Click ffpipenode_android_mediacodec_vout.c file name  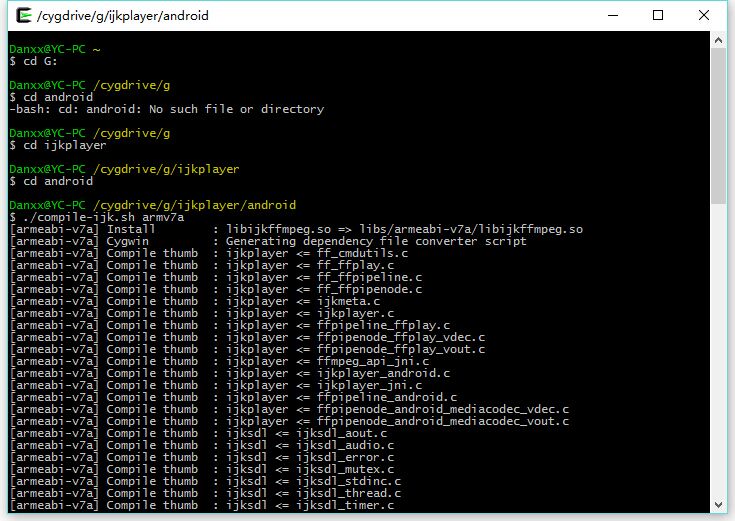(443, 422)
